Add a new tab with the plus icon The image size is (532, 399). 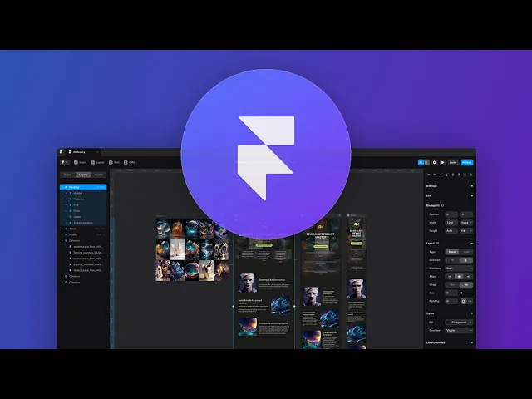(106, 152)
